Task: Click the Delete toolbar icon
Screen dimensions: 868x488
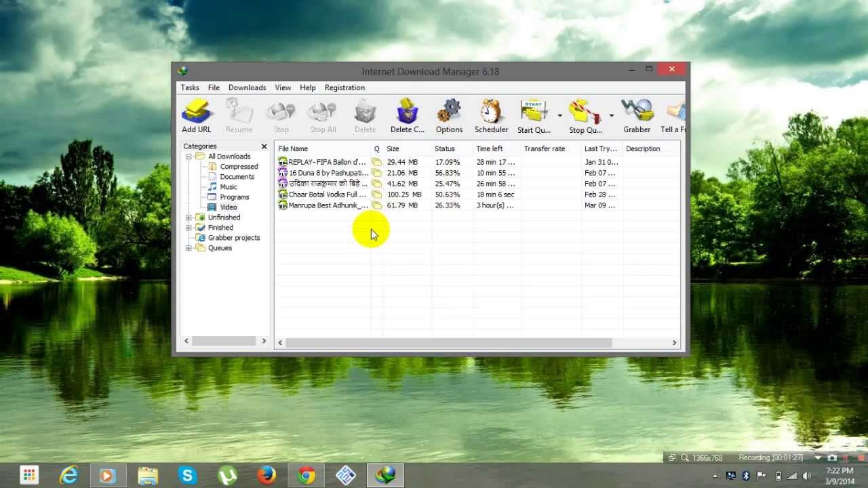Action: click(365, 116)
